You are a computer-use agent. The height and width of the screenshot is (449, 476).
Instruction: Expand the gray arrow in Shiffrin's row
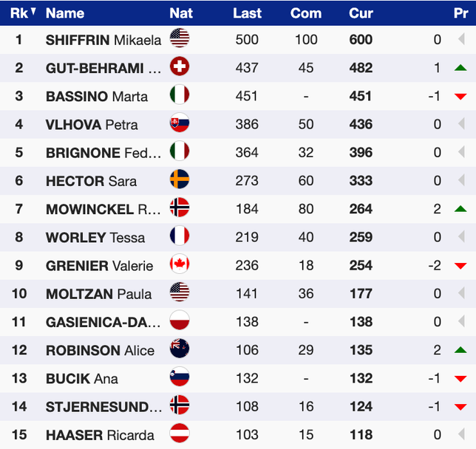click(460, 39)
